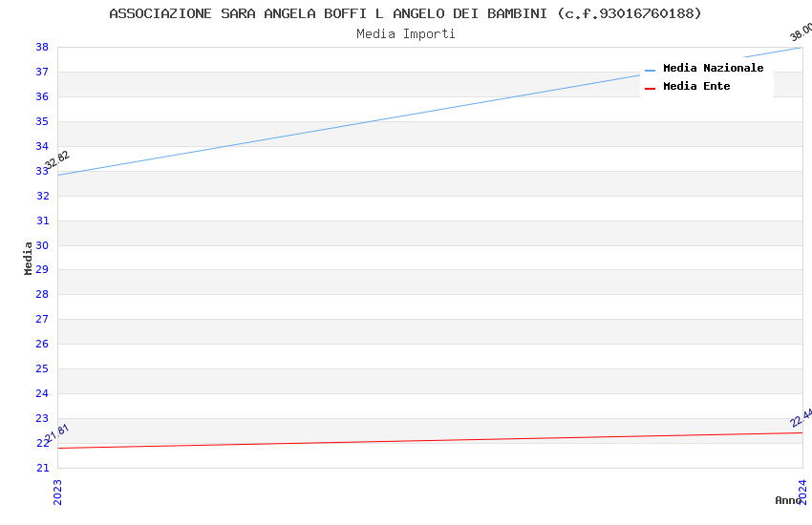Click the y-axis value 24
Viewport: 812px width, 525px height.
42,393
